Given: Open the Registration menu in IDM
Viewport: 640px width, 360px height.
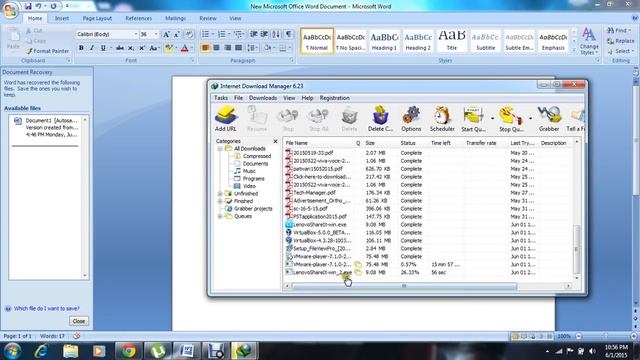Looking at the screenshot, I should click(334, 98).
